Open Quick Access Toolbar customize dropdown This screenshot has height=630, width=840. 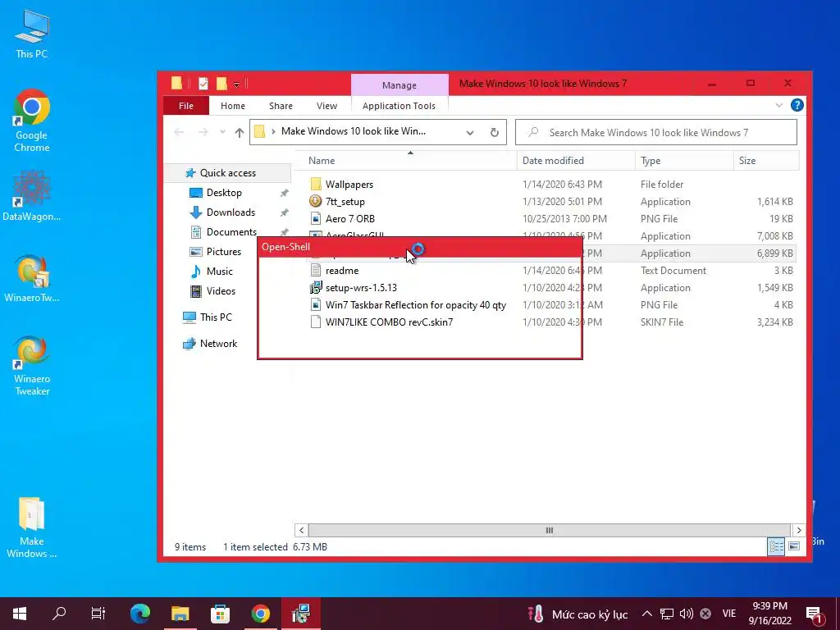236,84
